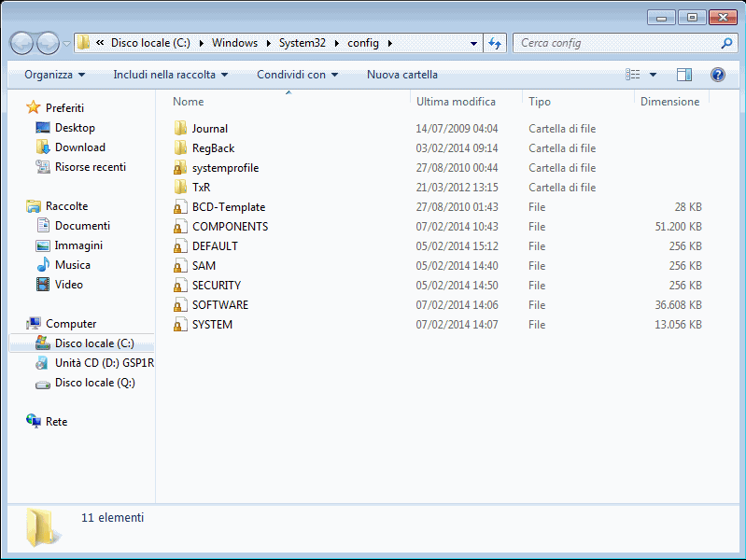Viewport: 746px width, 560px height.
Task: Select the DEFAULT file icon
Action: coord(180,245)
